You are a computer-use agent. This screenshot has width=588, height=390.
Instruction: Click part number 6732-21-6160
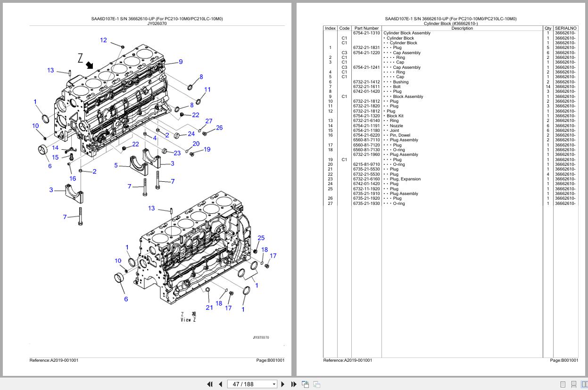tap(366, 179)
